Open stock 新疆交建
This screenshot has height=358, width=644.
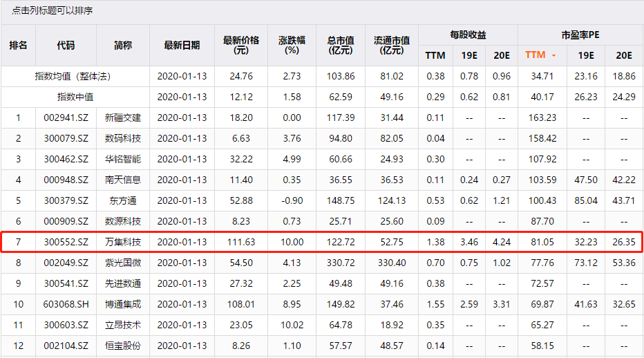point(123,118)
